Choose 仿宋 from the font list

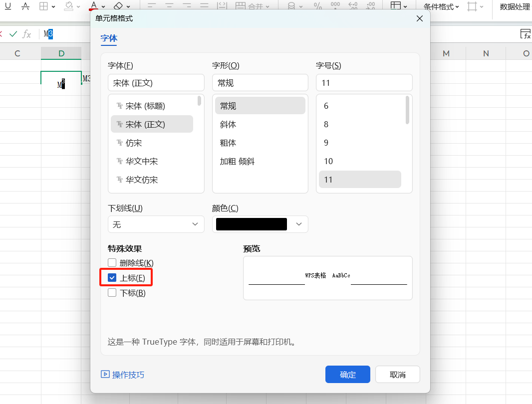[x=134, y=143]
